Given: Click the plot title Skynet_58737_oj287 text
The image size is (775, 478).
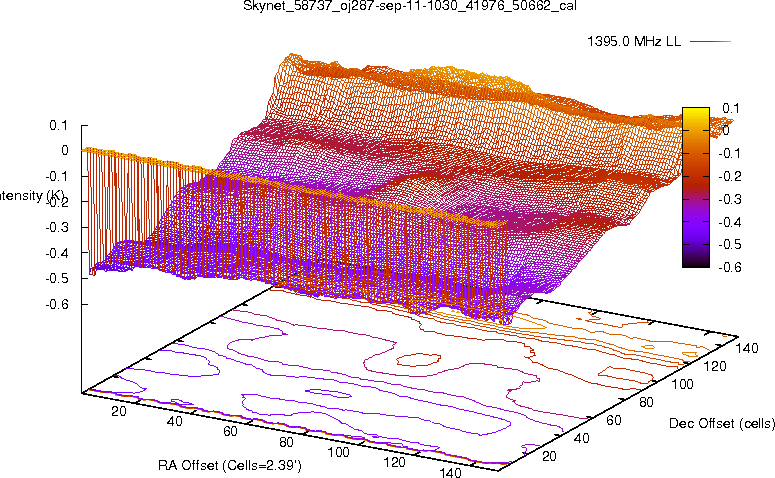Looking at the screenshot, I should [409, 6].
